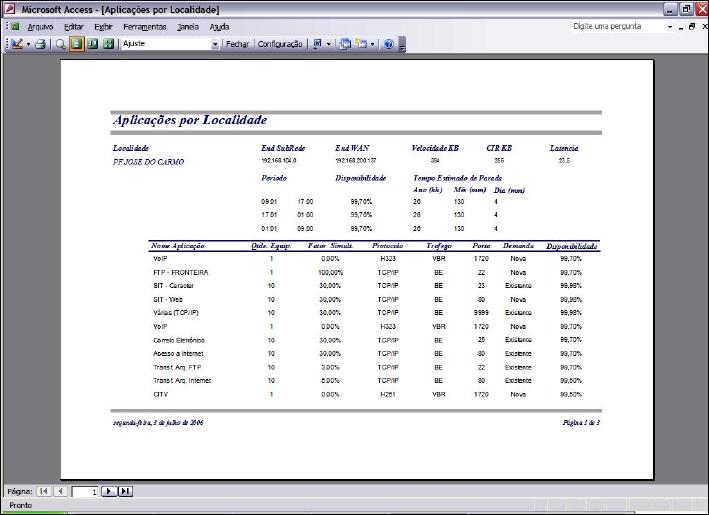Go to first page navigation button
709x515 pixels.
point(44,491)
